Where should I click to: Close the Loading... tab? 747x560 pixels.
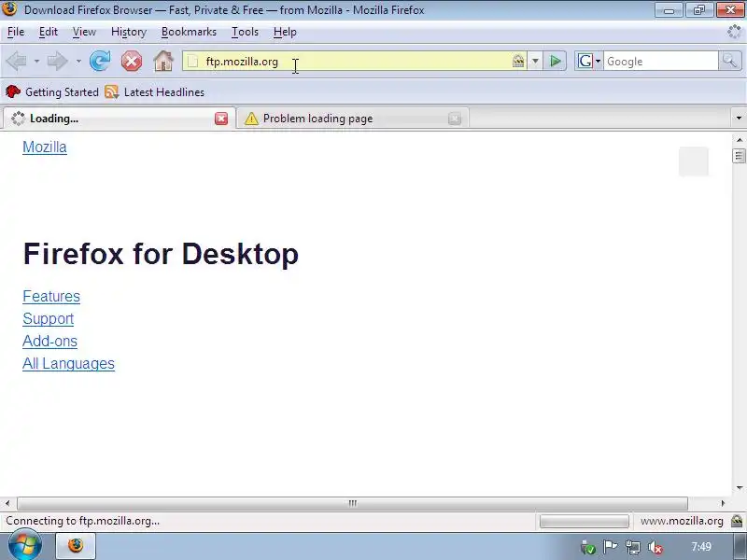[221, 119]
